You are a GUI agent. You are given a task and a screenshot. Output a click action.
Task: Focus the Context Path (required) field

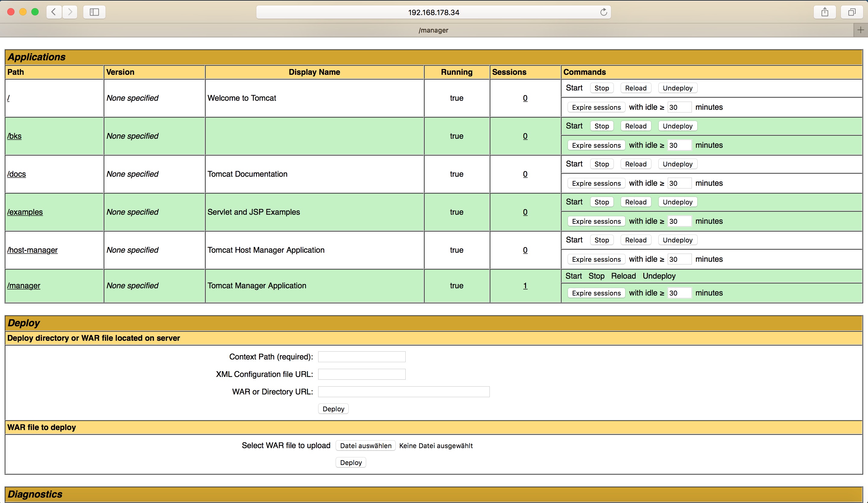click(x=362, y=357)
